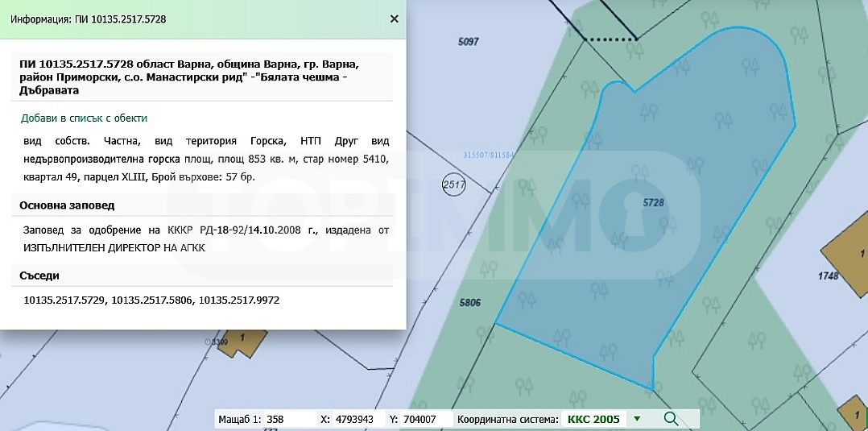This screenshot has height=431, width=868.
Task: Select the circled 2517 district marker on map
Action: click(x=454, y=185)
